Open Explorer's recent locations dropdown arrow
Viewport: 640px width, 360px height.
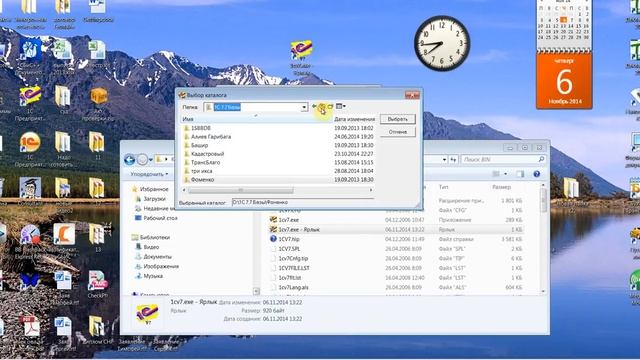151,160
